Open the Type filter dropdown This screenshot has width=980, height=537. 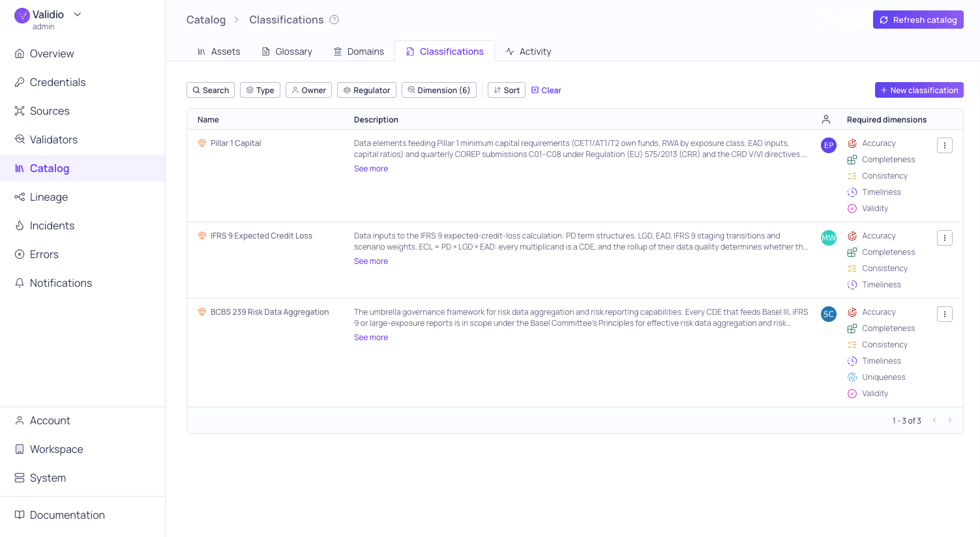[260, 90]
